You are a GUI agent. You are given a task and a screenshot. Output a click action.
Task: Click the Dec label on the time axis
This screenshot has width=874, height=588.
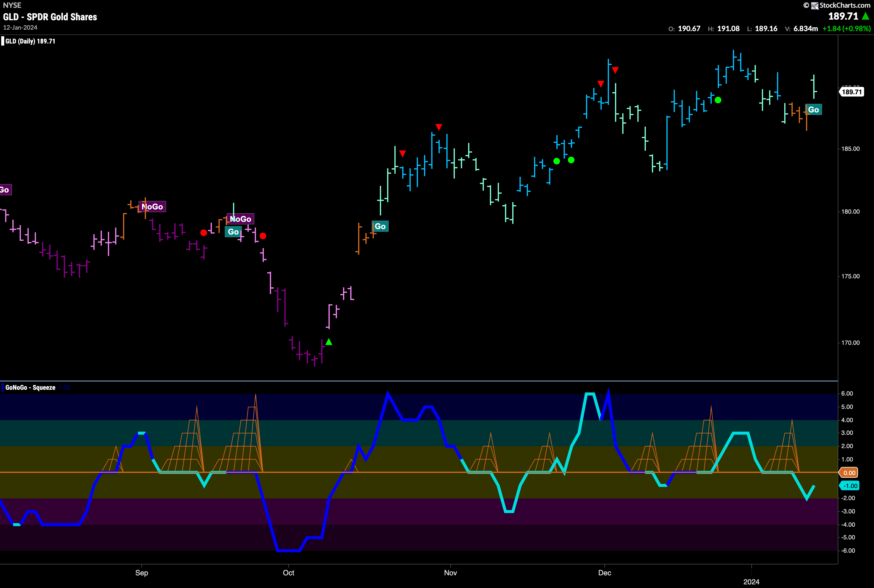click(605, 573)
